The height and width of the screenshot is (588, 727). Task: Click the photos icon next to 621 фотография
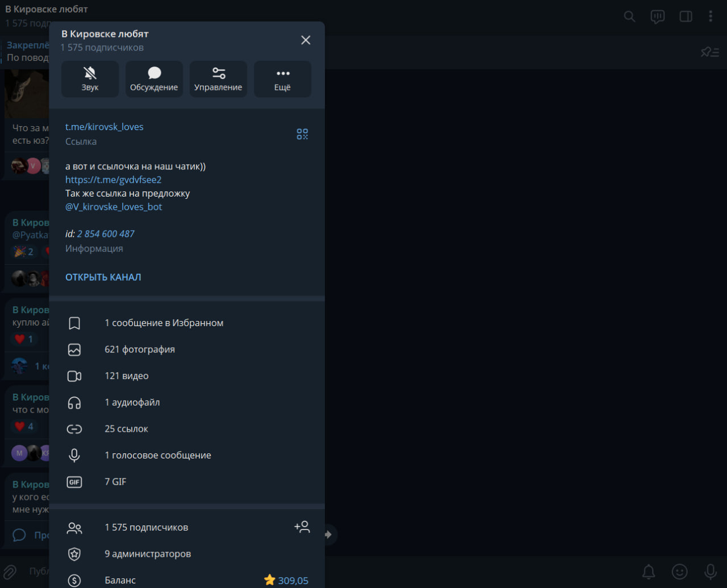[x=74, y=350]
